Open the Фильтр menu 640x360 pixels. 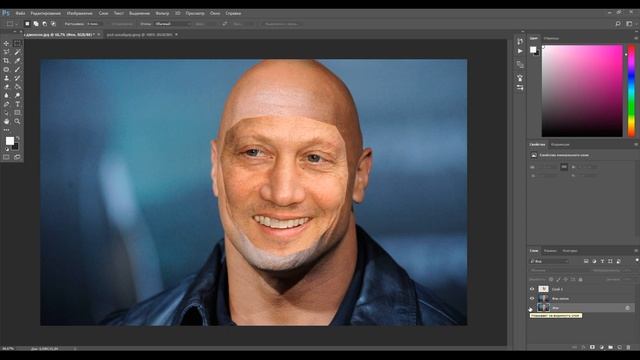[x=162, y=13]
